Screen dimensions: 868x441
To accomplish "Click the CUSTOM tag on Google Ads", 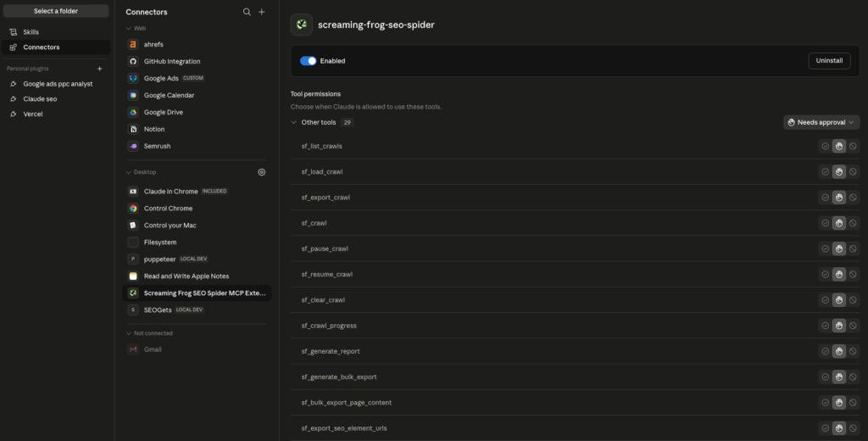I will click(193, 78).
